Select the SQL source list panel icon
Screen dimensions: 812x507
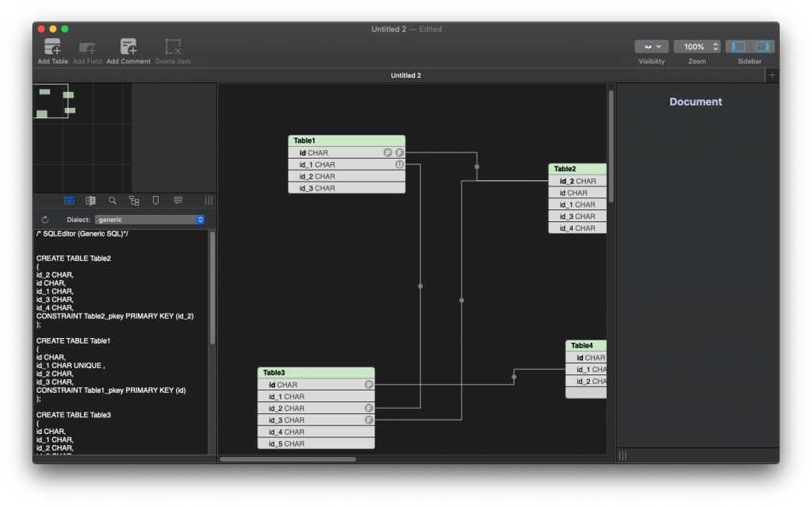point(69,201)
